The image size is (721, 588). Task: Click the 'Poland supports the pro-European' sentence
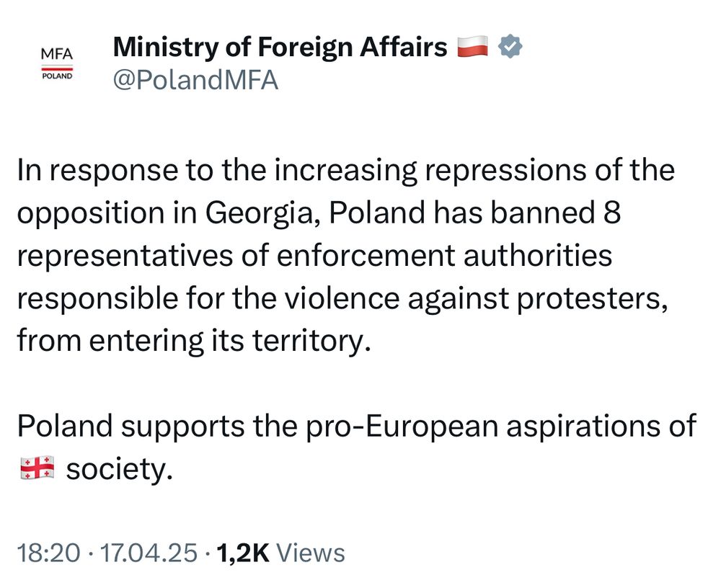coord(357,426)
